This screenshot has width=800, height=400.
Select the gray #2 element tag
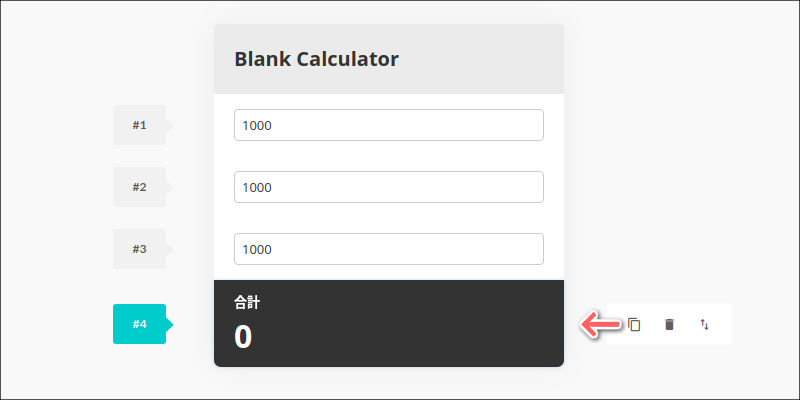139,187
